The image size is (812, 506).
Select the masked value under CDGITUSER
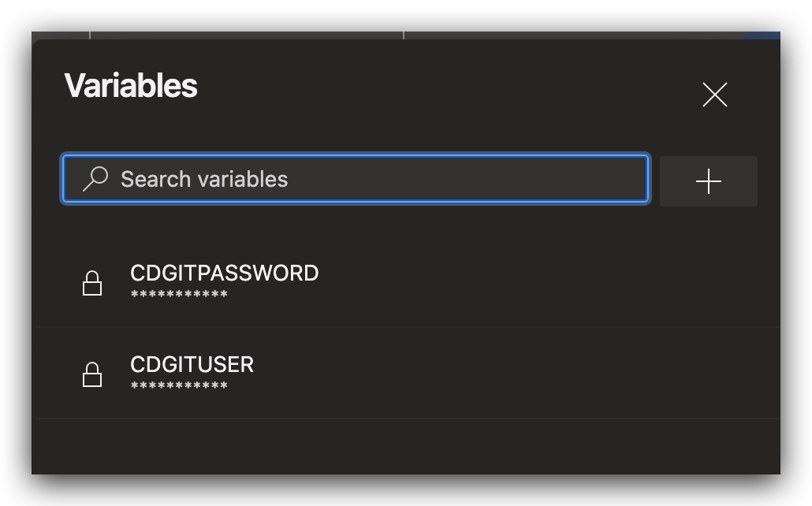point(179,386)
